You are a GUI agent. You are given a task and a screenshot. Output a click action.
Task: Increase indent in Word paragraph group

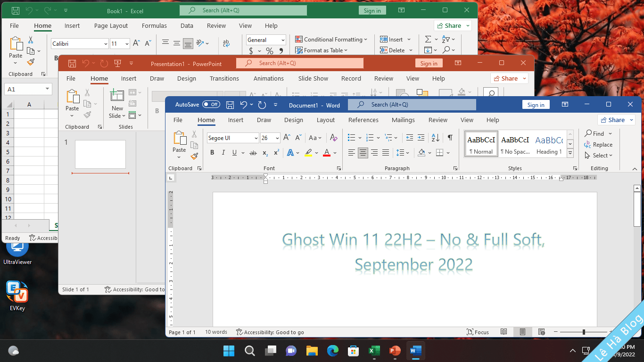[421, 138]
